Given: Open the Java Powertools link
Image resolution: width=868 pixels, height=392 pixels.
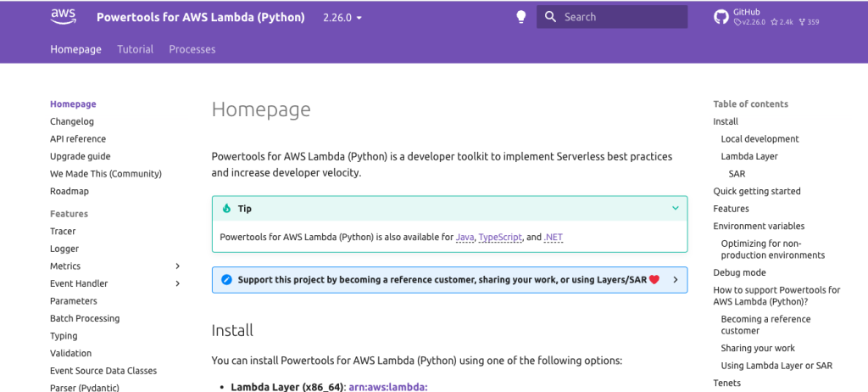Looking at the screenshot, I should (465, 238).
